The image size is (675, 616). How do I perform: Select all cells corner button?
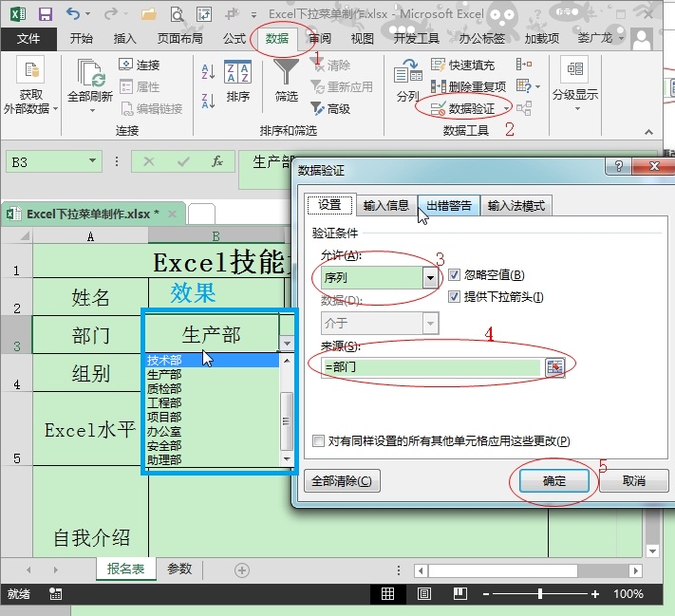[17, 236]
